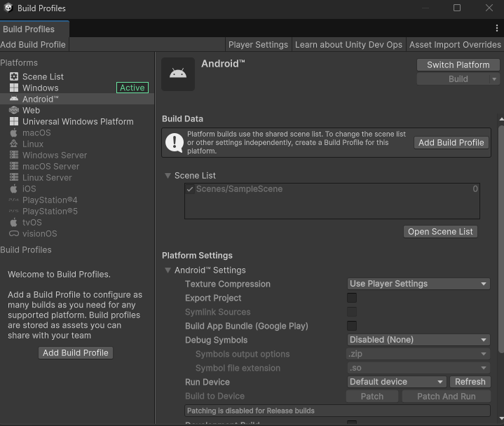Open Player Settings from the toolbar

[258, 45]
